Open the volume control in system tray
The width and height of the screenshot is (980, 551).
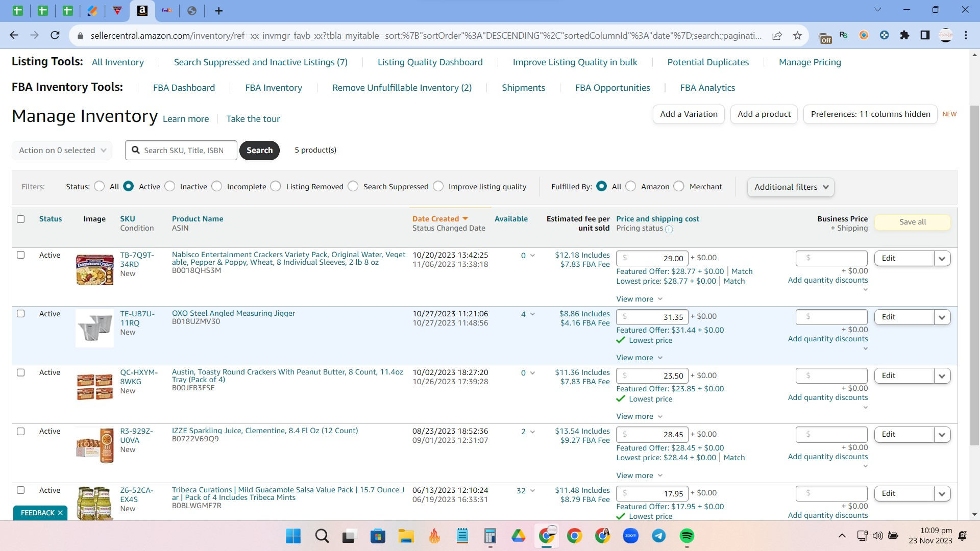pyautogui.click(x=878, y=536)
